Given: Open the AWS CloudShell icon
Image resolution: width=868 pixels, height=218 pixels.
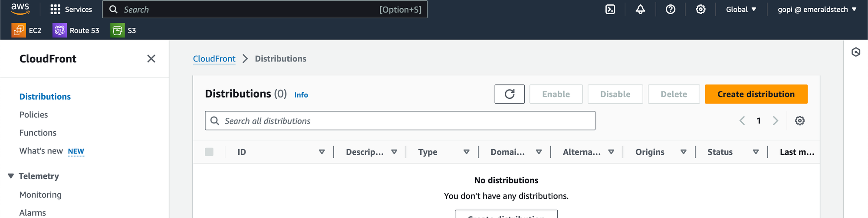Looking at the screenshot, I should (610, 9).
